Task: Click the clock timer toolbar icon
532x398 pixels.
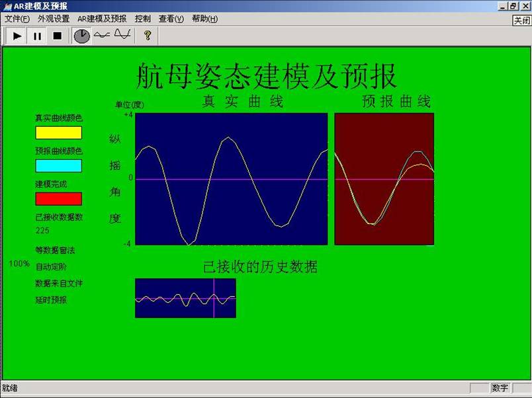Action: 82,36
